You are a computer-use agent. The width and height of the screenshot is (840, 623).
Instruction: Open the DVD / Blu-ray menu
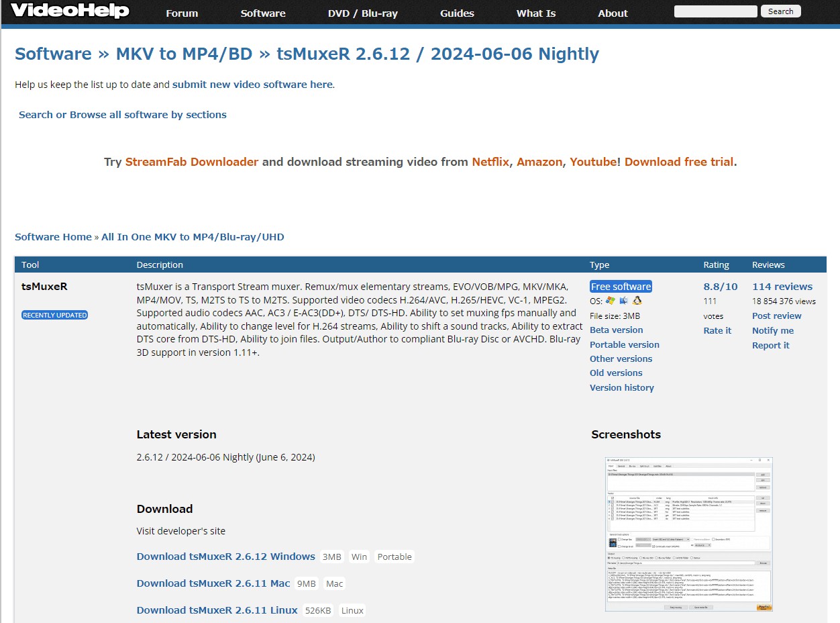[x=363, y=13]
